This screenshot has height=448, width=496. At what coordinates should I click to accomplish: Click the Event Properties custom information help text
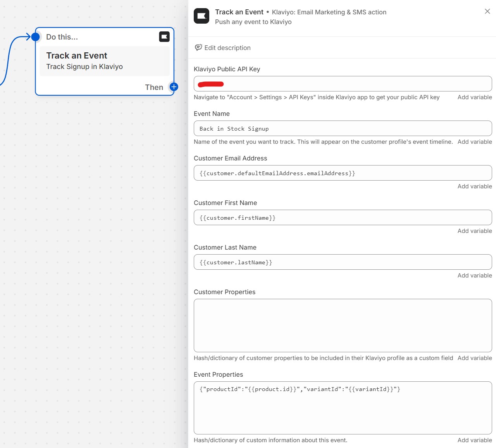point(270,440)
